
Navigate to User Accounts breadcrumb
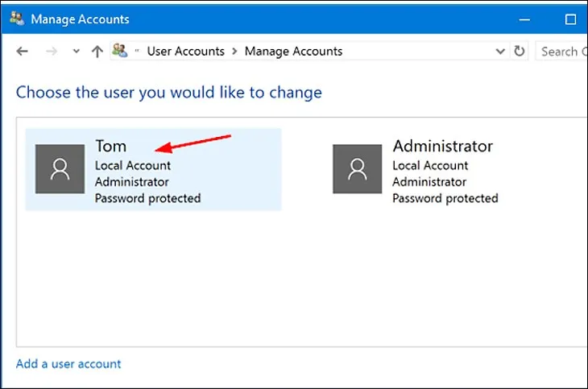click(184, 52)
